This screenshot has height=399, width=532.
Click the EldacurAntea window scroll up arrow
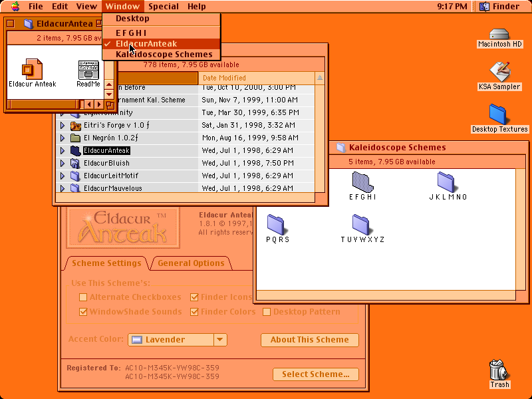tap(109, 84)
